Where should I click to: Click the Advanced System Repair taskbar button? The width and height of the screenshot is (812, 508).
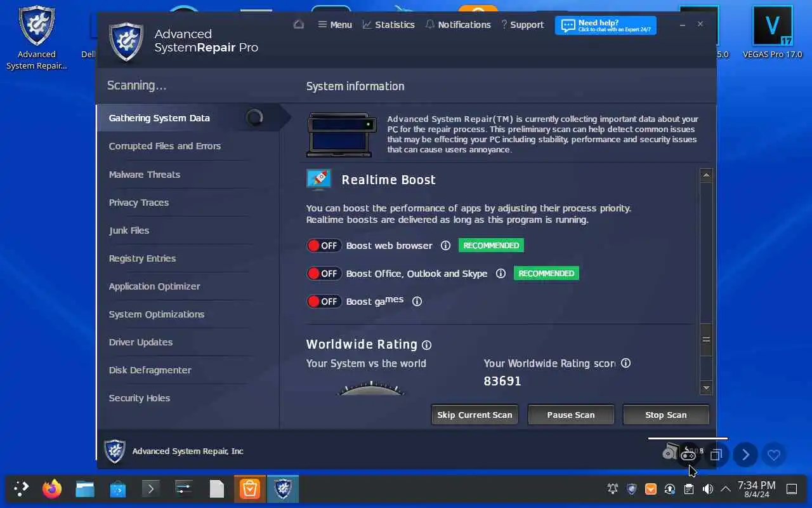coord(283,489)
